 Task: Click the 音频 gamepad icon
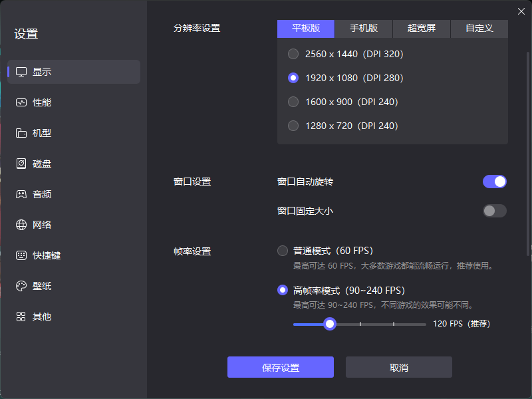tap(21, 194)
